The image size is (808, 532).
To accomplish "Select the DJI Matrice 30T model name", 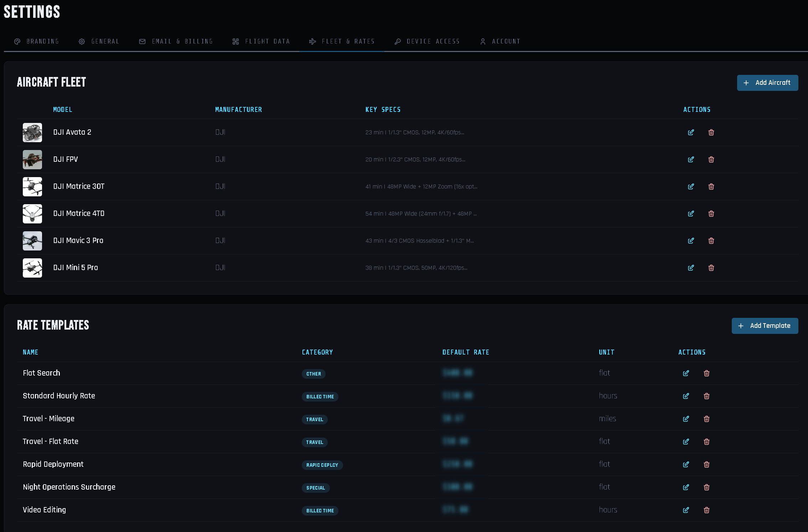I will [79, 186].
